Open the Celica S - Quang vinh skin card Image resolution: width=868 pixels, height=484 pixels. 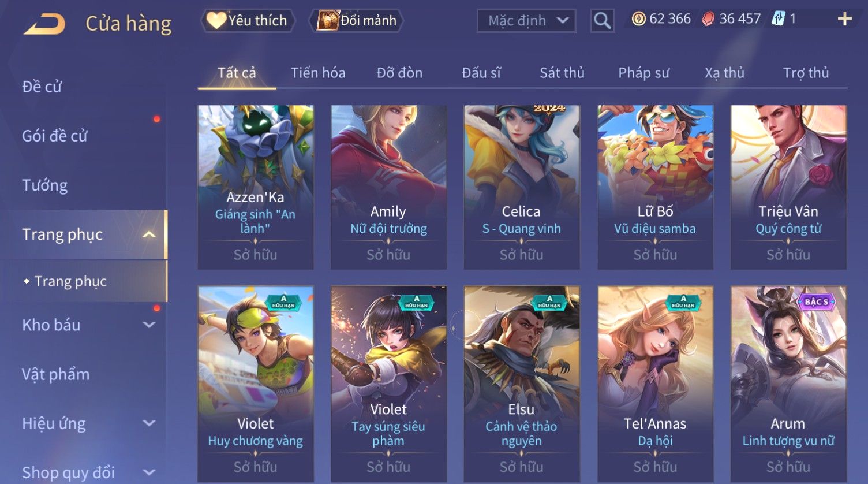pos(522,187)
